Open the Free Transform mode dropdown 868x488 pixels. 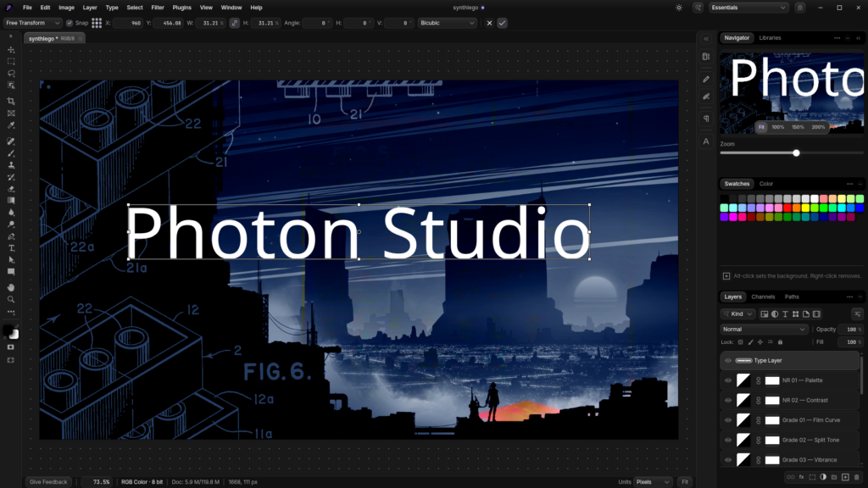(x=33, y=23)
